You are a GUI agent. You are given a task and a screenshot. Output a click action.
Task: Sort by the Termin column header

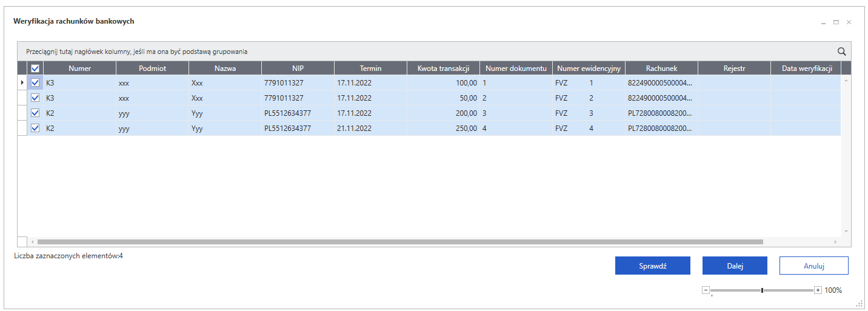click(370, 69)
